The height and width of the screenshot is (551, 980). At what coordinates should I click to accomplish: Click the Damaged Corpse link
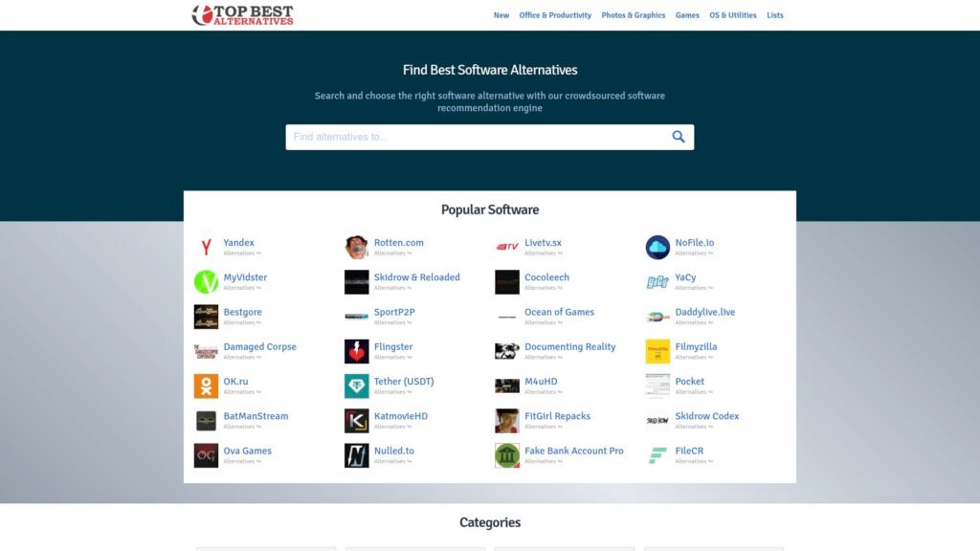click(x=260, y=346)
